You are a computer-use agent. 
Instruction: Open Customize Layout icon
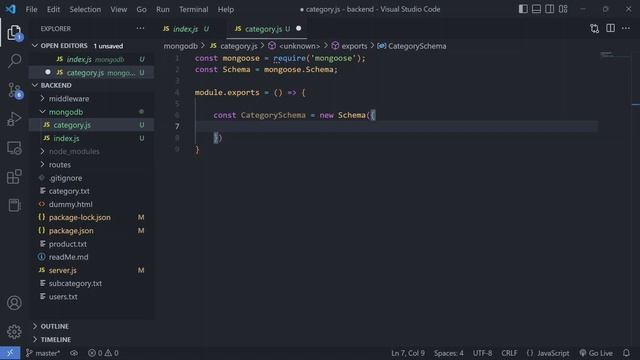click(x=563, y=9)
